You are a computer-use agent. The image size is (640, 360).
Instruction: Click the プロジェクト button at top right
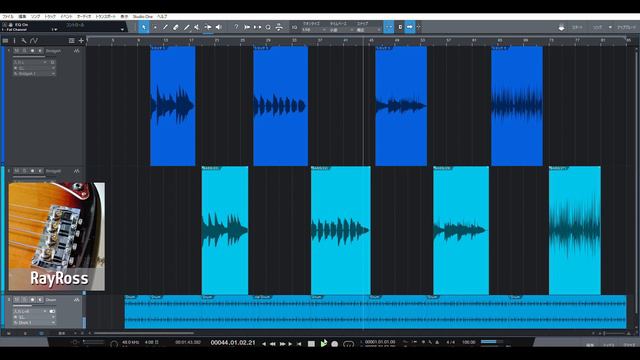(x=627, y=27)
